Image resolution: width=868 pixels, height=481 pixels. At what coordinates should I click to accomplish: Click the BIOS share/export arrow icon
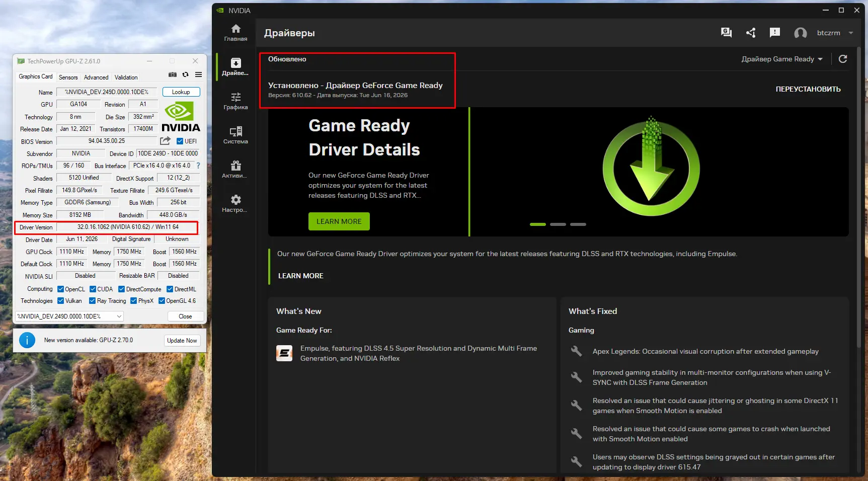click(165, 141)
